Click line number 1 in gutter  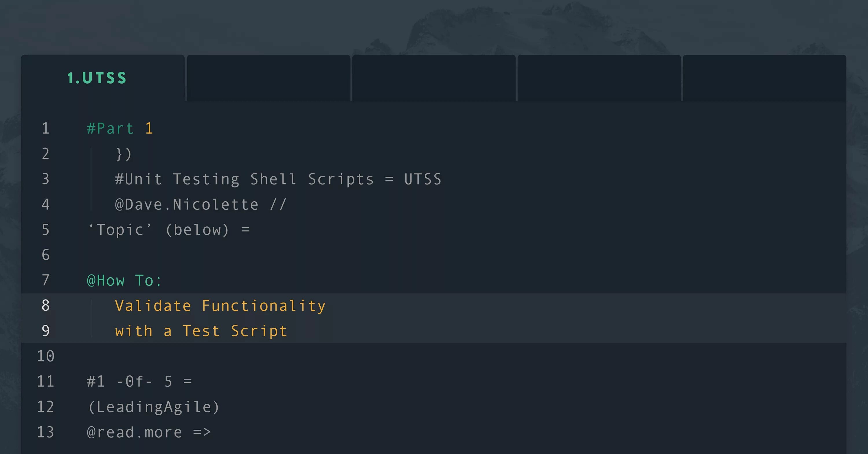tap(46, 128)
